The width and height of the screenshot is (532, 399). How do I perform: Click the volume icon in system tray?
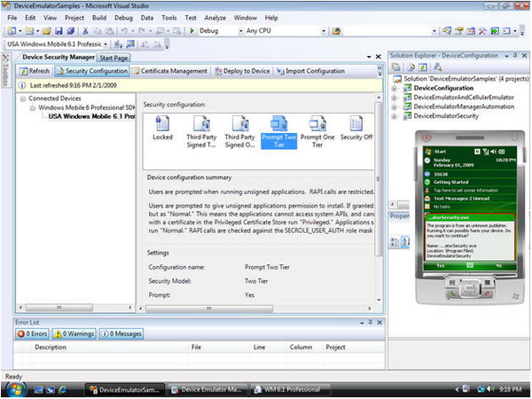click(x=490, y=389)
